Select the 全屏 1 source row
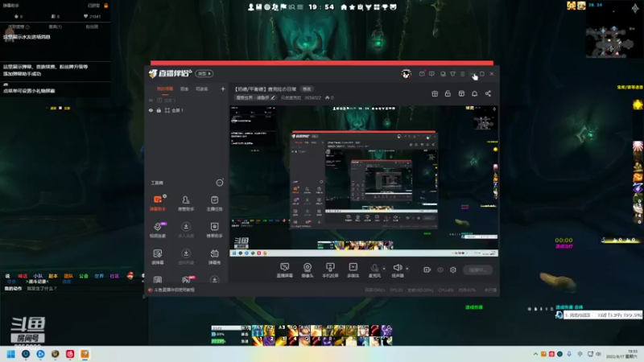Screen dimensions: 644x362 tap(187, 110)
